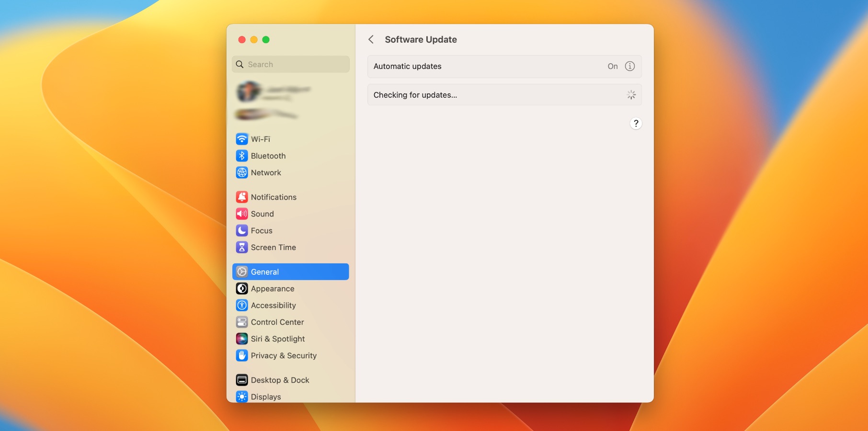868x431 pixels.
Task: Open Bluetooth settings icon
Action: click(242, 156)
